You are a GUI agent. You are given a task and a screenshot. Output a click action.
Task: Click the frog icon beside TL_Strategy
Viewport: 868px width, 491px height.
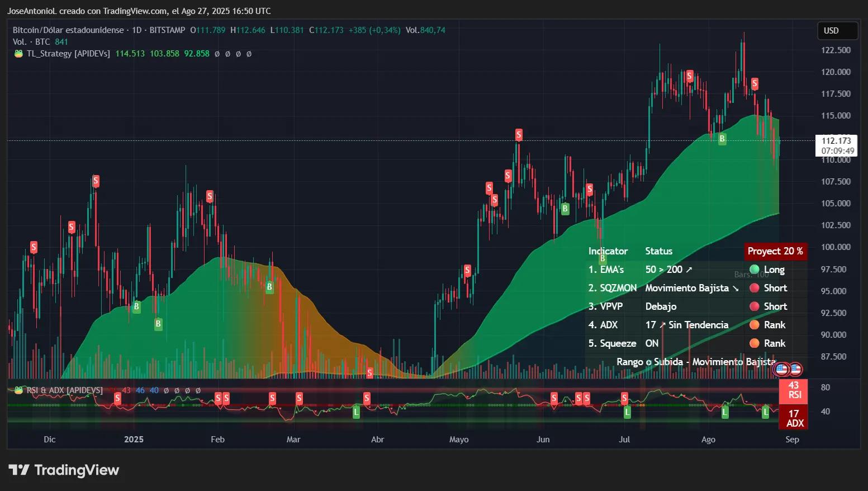coord(18,54)
